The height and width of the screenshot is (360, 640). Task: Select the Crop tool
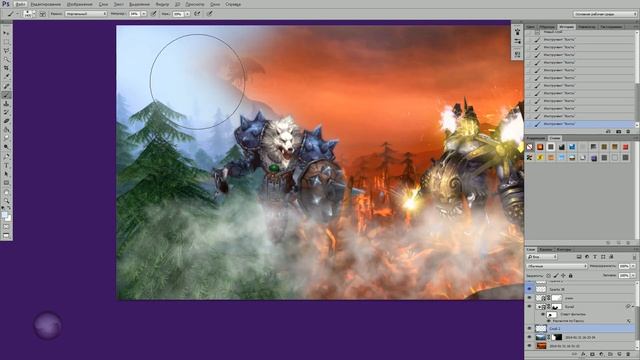tap(6, 68)
